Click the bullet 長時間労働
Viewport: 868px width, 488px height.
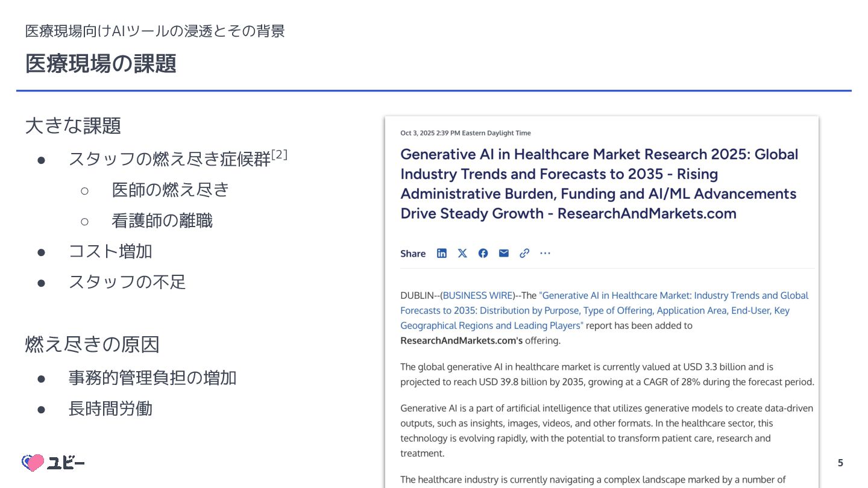(110, 408)
